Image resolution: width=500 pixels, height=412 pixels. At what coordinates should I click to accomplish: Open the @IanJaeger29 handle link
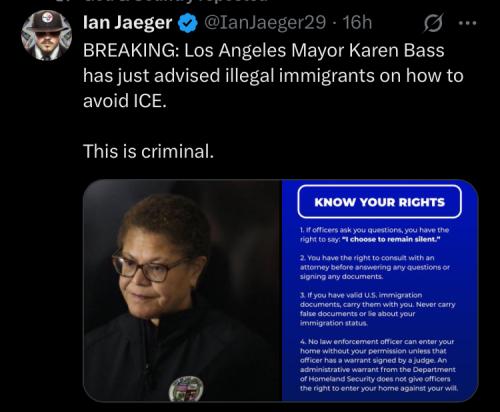(265, 23)
